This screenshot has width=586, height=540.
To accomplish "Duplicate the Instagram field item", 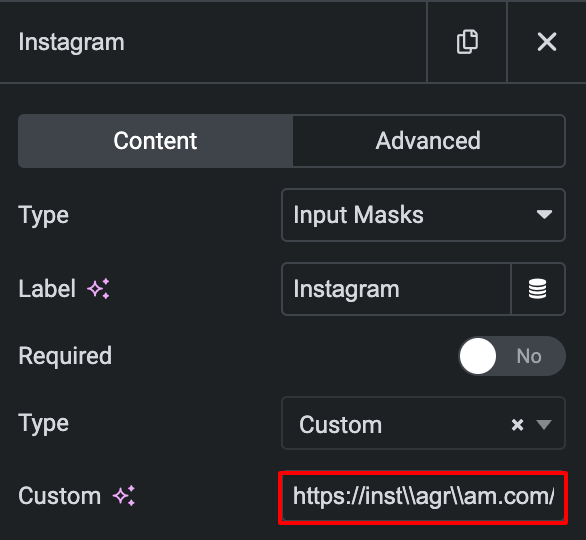I will [x=467, y=41].
